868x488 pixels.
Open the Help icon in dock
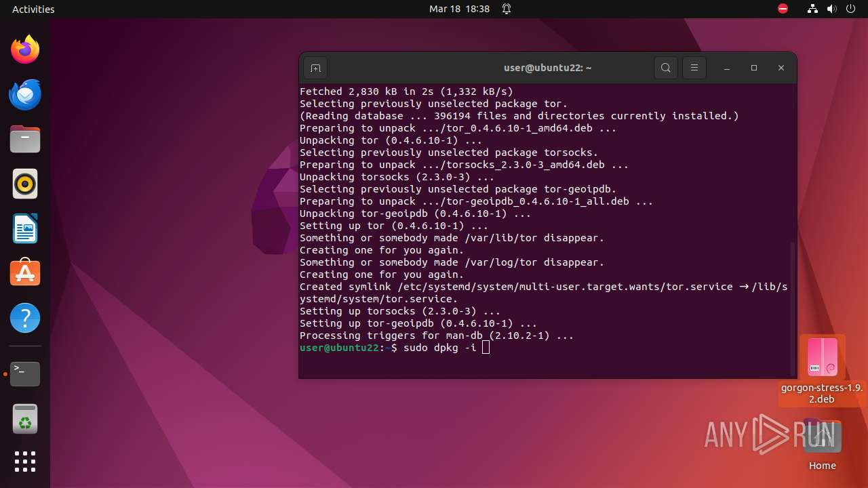coord(25,318)
